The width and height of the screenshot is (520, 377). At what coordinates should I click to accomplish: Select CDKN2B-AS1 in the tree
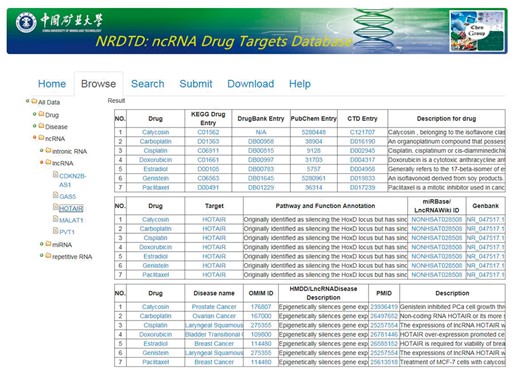73,180
